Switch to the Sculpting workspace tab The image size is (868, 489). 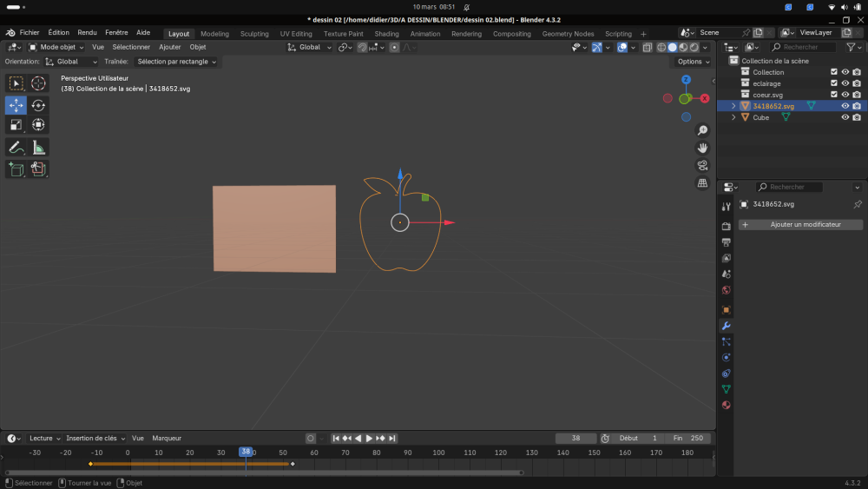pyautogui.click(x=254, y=34)
